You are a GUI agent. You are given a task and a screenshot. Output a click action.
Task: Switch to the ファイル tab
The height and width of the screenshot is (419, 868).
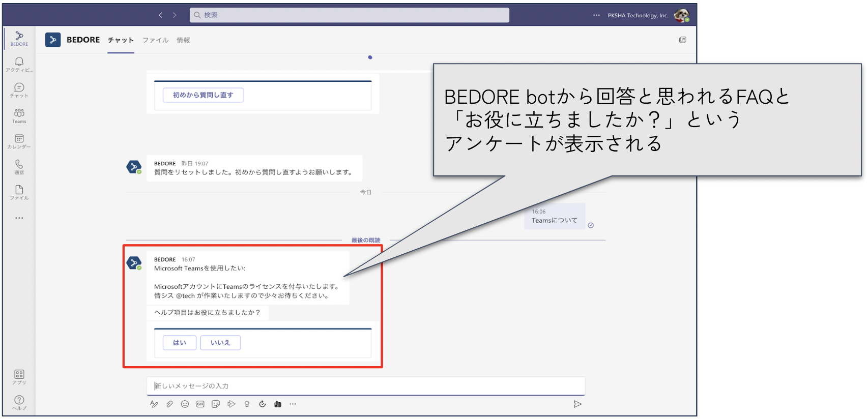coord(155,40)
